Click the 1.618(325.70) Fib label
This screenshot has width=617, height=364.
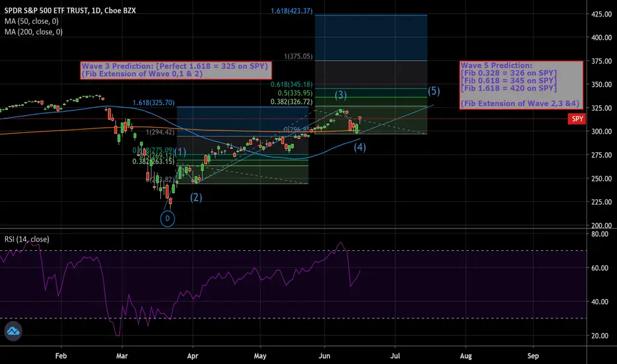[x=154, y=103]
